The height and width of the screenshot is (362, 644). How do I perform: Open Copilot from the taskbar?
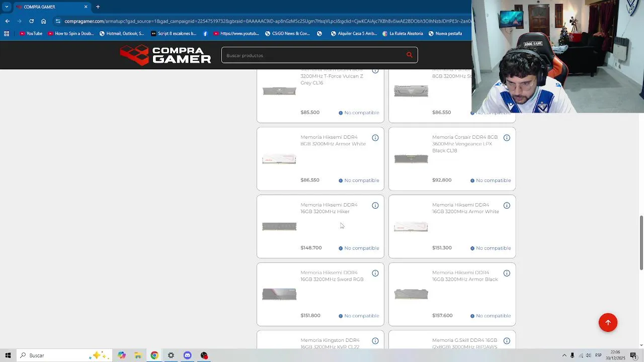coord(121,355)
